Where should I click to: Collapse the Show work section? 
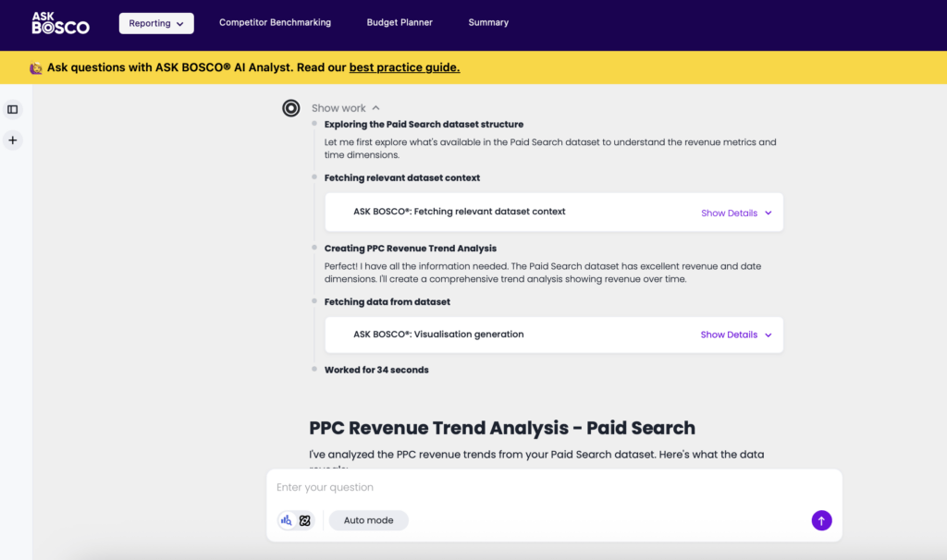click(345, 108)
